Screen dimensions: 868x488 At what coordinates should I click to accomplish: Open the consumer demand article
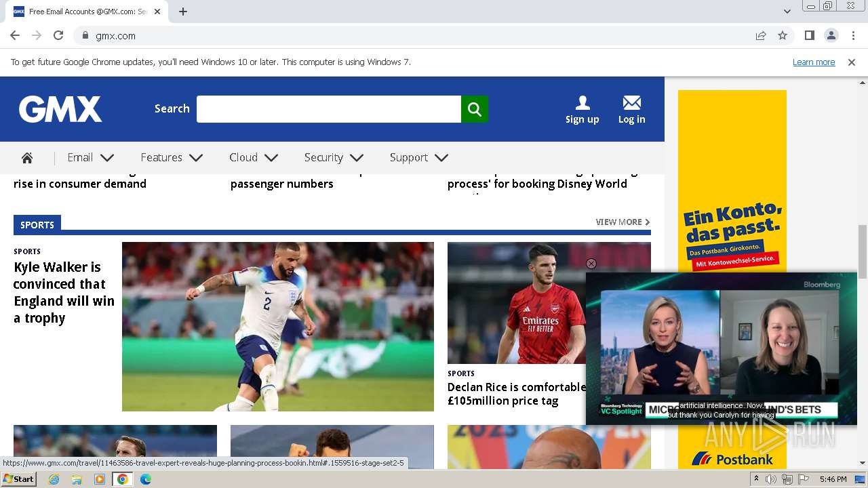coord(80,184)
